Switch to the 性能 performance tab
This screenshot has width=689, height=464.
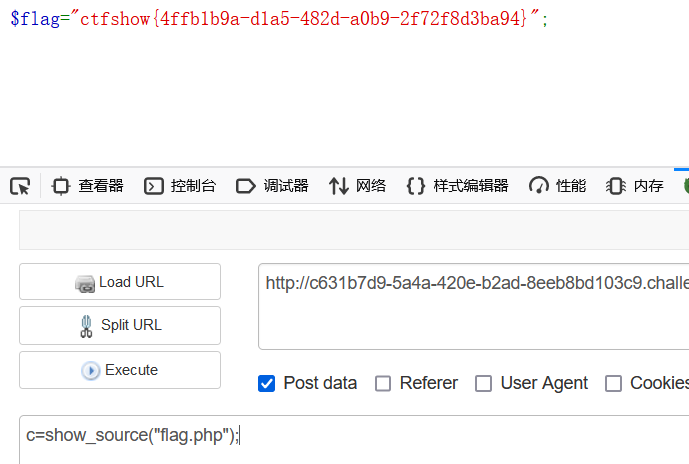(558, 186)
